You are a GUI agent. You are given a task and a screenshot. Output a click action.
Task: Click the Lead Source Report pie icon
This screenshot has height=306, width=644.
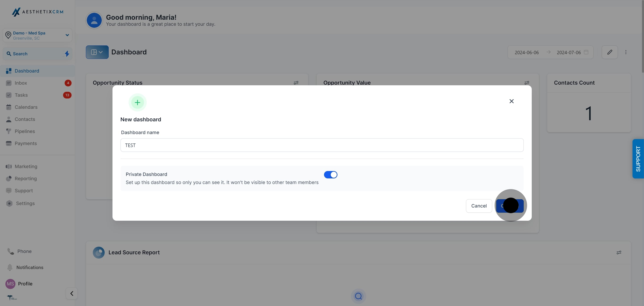[99, 253]
